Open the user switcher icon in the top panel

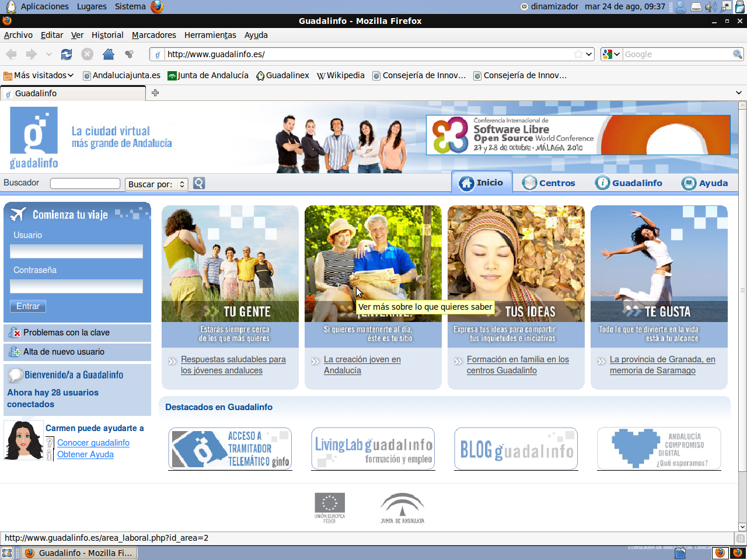680,6
